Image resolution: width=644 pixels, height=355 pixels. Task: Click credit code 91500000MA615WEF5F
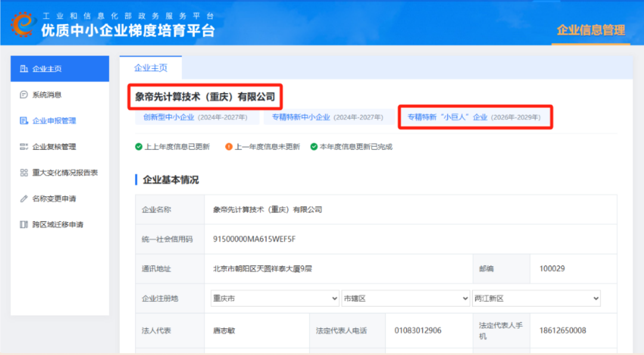coord(254,239)
